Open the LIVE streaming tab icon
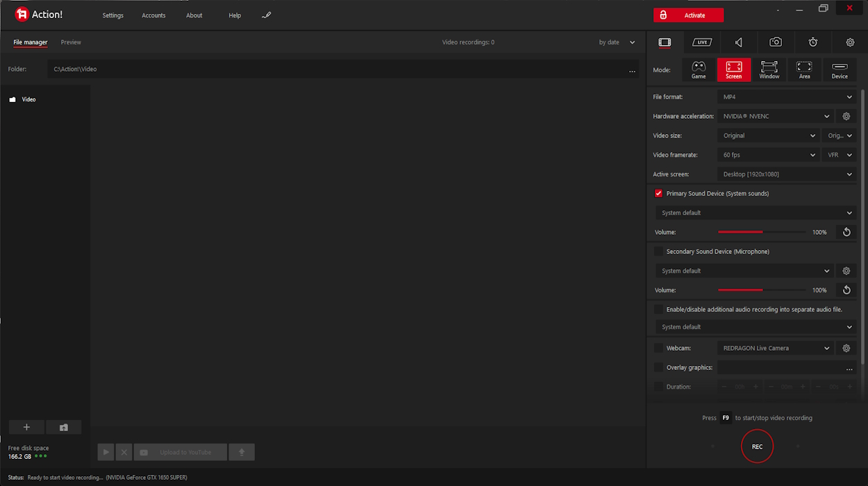The height and width of the screenshot is (486, 868). [701, 42]
